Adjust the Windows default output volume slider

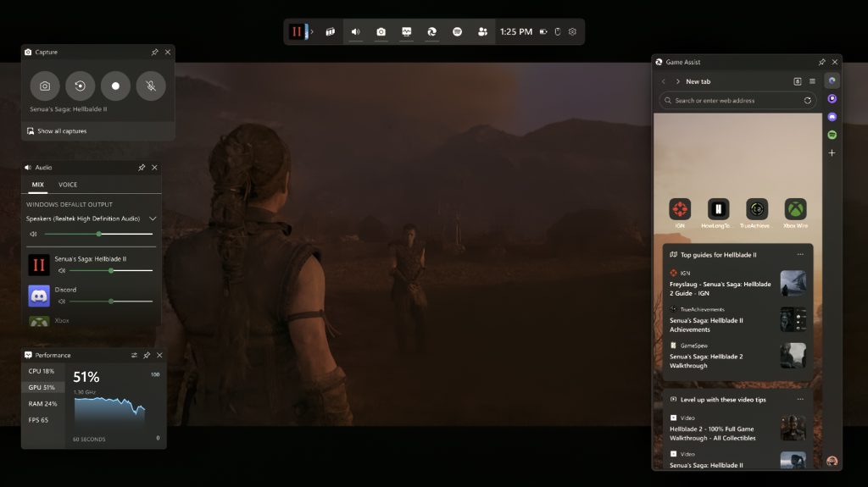[98, 234]
